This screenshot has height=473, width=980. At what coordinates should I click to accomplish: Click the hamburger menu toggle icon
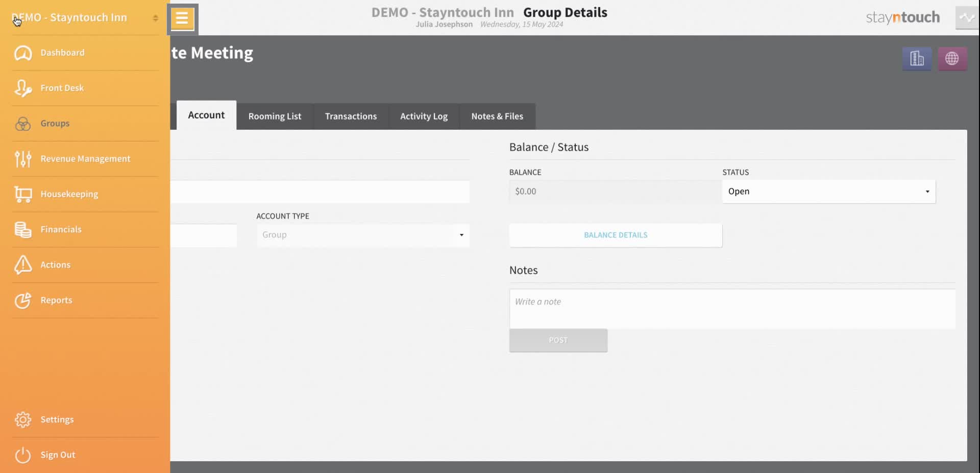[x=182, y=19]
